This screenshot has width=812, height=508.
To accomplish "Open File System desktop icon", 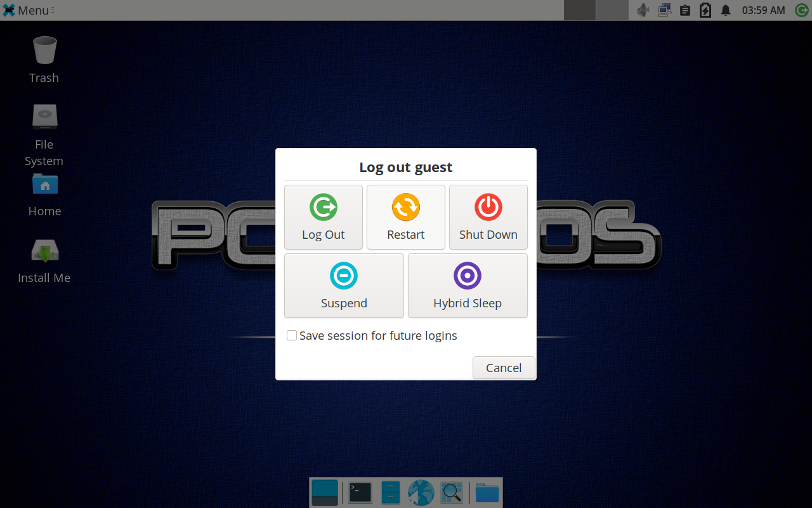I will (44, 135).
